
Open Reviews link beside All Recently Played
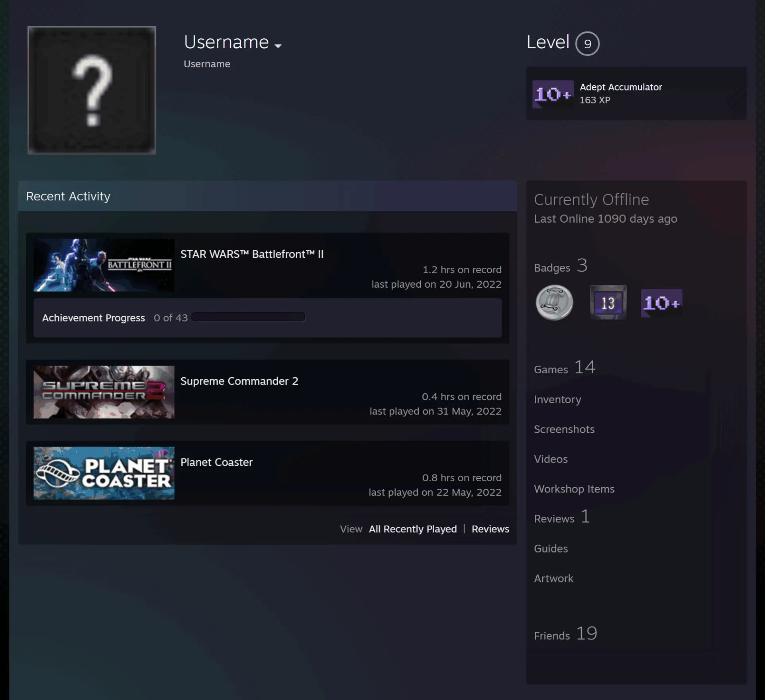click(490, 529)
